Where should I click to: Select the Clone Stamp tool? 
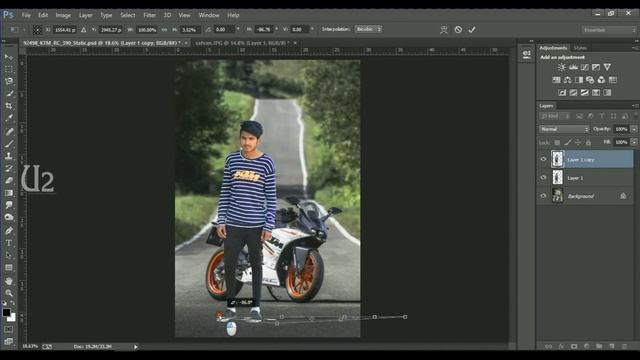coord(9,156)
